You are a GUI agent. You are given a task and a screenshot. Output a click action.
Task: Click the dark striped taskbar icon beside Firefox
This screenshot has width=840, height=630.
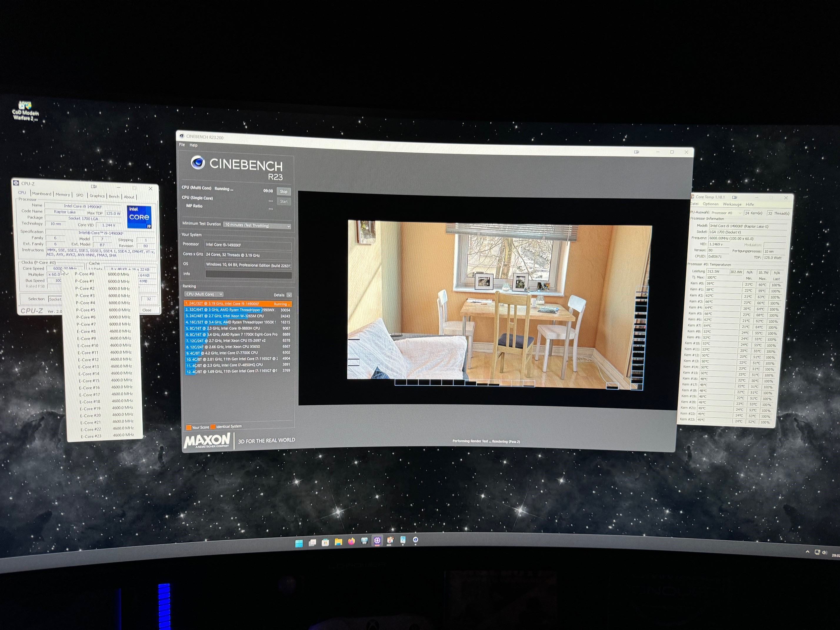click(x=364, y=541)
